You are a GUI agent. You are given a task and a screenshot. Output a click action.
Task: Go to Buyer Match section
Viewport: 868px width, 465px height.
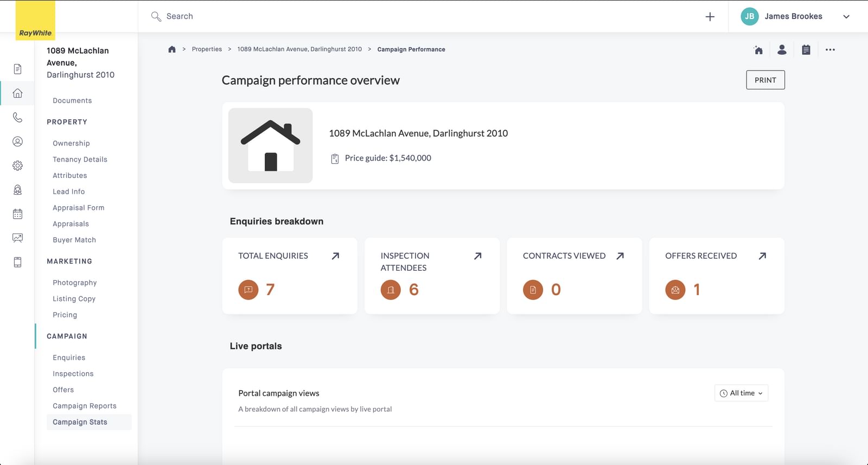(x=74, y=240)
